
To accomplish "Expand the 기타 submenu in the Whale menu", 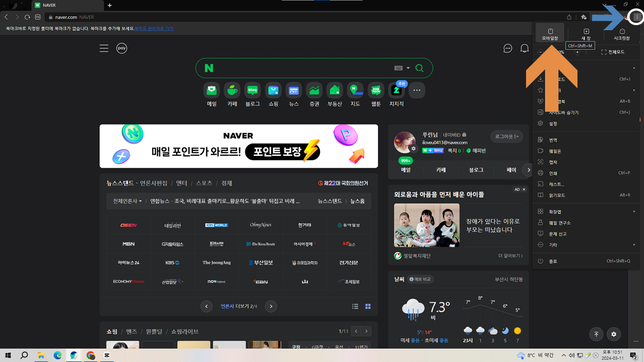I will (x=552, y=245).
